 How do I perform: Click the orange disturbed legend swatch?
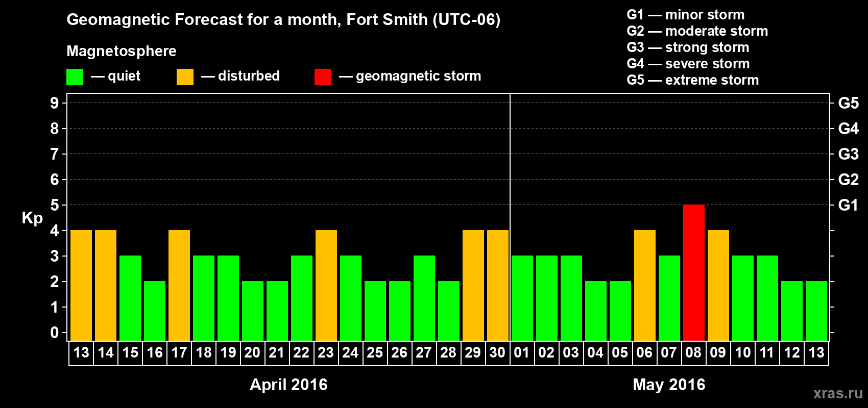[185, 77]
